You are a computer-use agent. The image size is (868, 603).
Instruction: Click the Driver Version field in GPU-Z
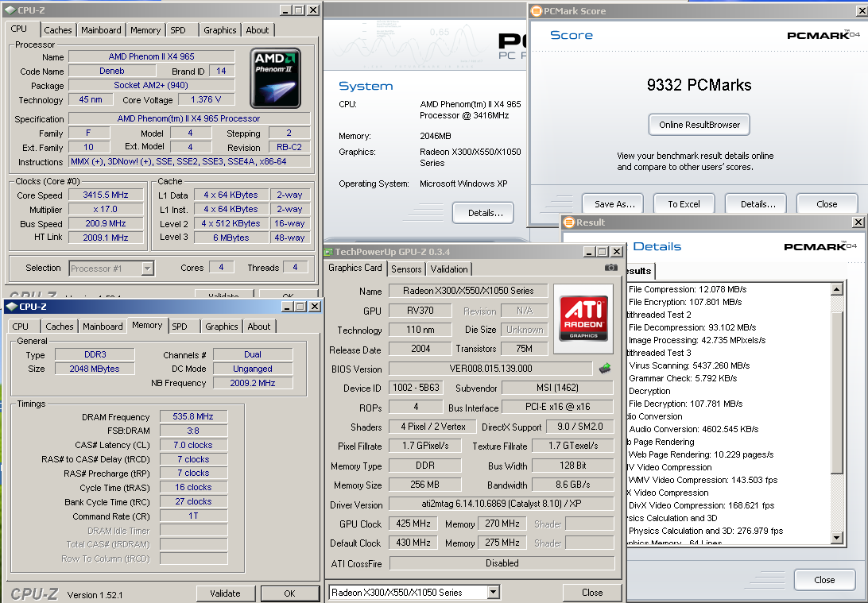click(x=502, y=504)
